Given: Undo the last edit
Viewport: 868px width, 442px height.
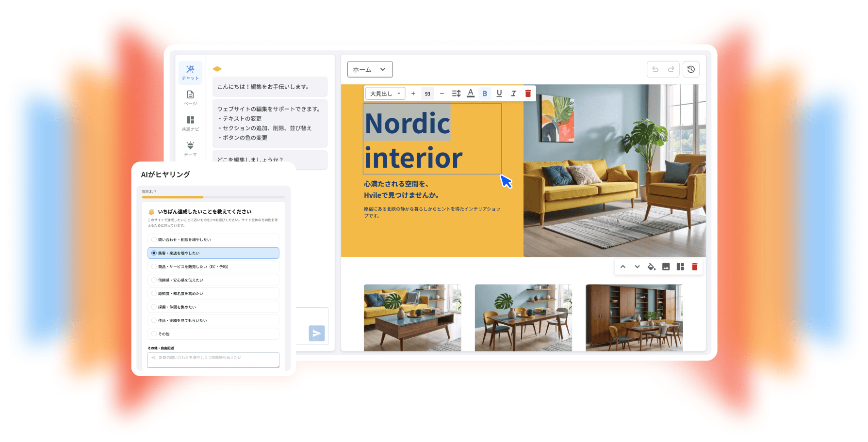Looking at the screenshot, I should 655,69.
